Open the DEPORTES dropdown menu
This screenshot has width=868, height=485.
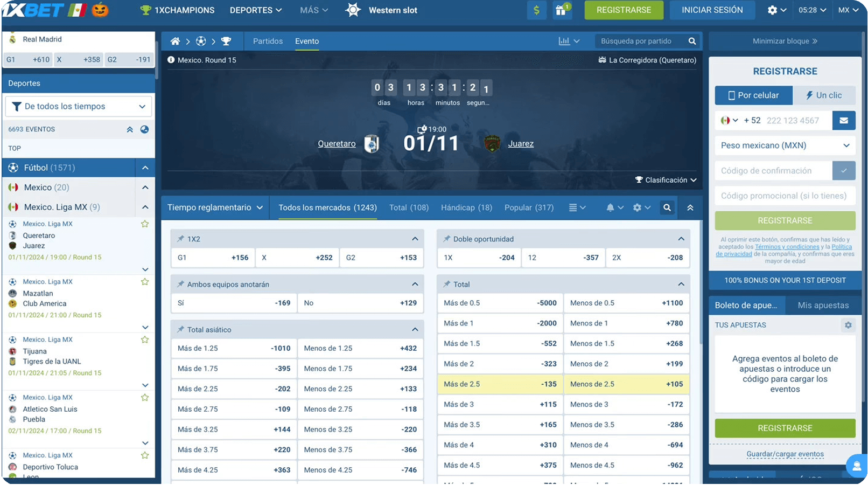click(256, 10)
